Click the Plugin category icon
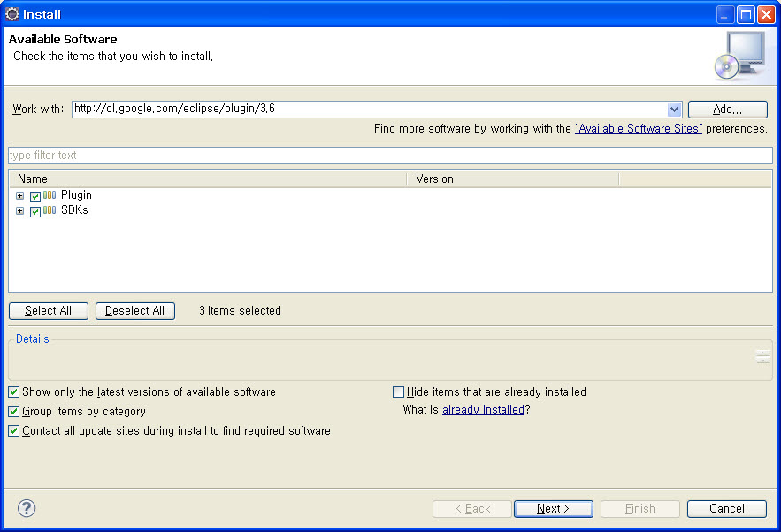Screen dimensions: 781x532 [x=50, y=195]
